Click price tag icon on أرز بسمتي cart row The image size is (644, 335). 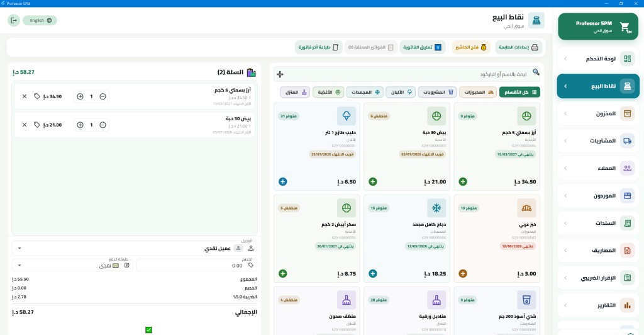coord(37,96)
